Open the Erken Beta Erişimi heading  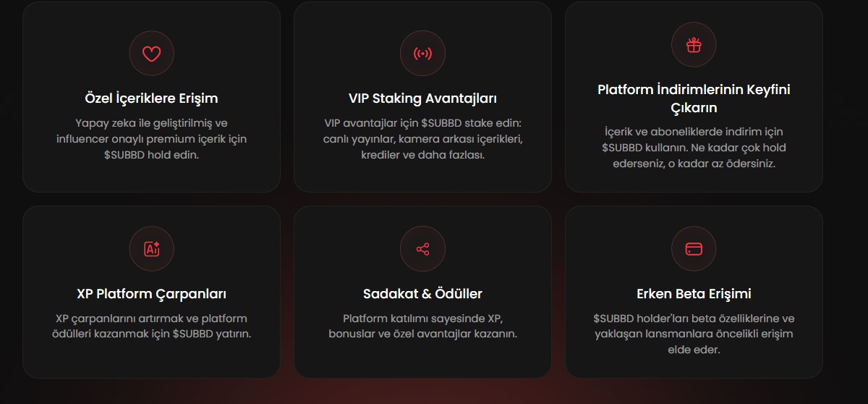pyautogui.click(x=694, y=294)
